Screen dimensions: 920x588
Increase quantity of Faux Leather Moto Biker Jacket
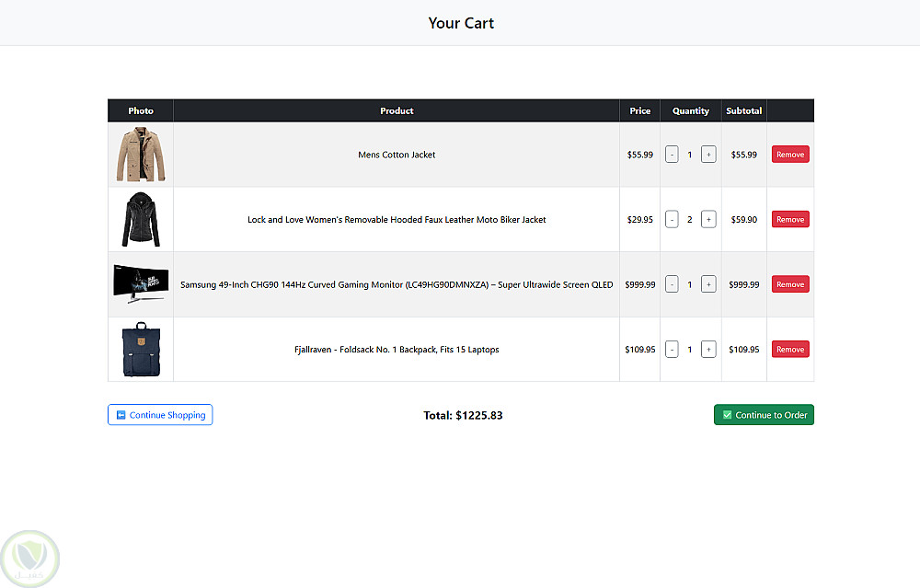point(708,219)
